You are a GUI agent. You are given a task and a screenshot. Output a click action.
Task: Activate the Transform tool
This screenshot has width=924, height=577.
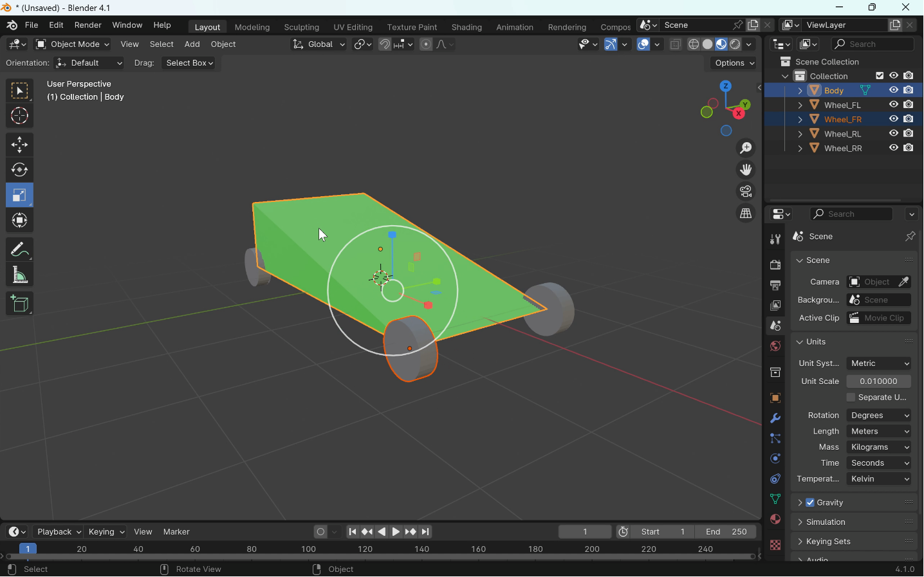pos(20,221)
